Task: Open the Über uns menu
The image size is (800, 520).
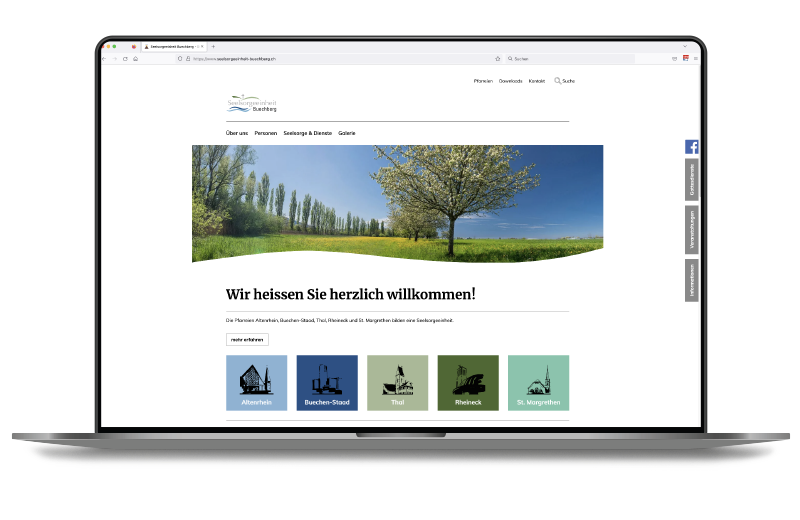Action: pyautogui.click(x=237, y=133)
